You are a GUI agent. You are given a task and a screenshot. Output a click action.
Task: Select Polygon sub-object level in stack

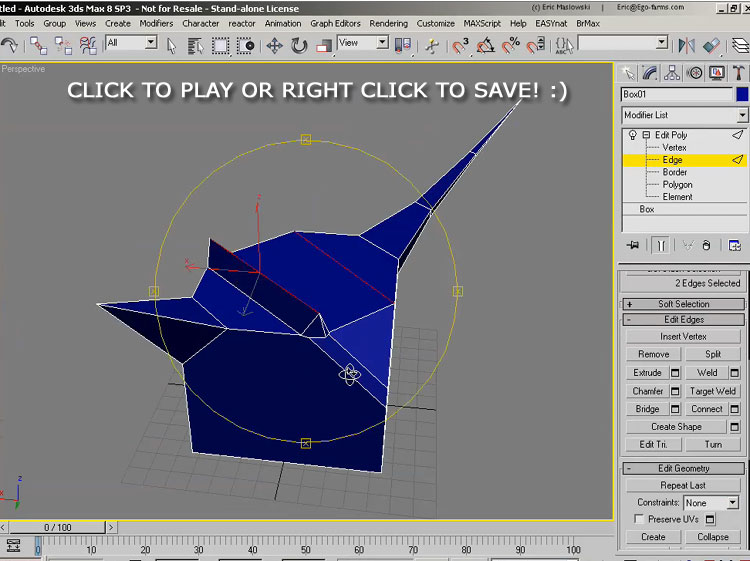[x=677, y=184]
